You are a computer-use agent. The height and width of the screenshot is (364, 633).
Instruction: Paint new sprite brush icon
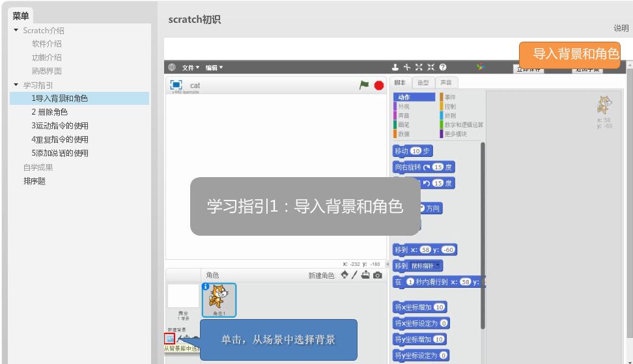tap(354, 275)
